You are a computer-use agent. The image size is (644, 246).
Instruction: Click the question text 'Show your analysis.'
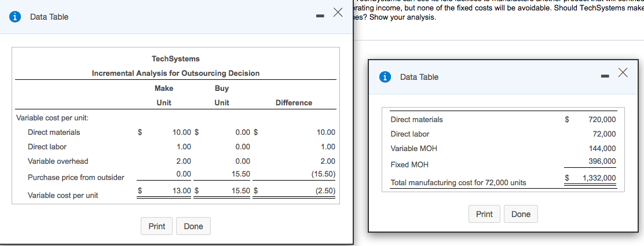pyautogui.click(x=402, y=18)
